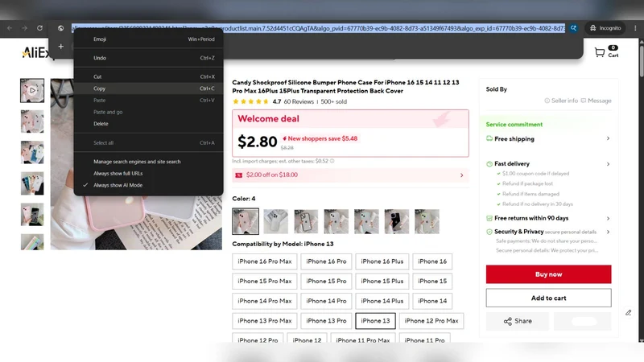Open third product thumbnail in gallery
The image size is (644, 362).
[x=32, y=152]
